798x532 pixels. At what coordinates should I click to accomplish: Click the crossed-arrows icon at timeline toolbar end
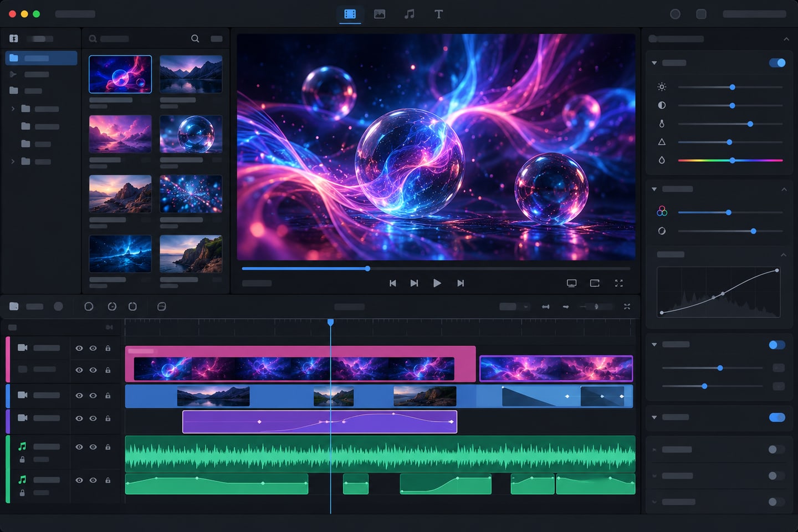pos(627,306)
